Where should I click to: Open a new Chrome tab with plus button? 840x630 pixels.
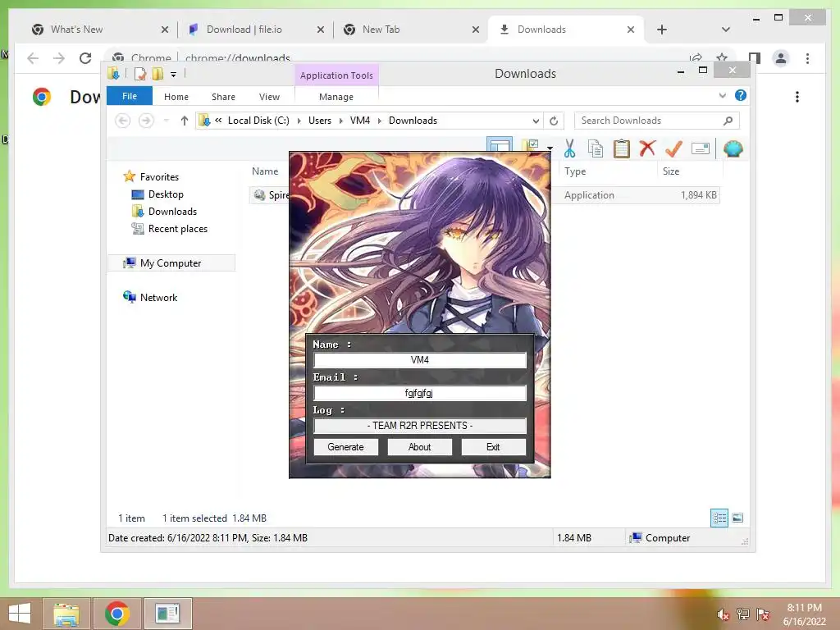tap(662, 30)
